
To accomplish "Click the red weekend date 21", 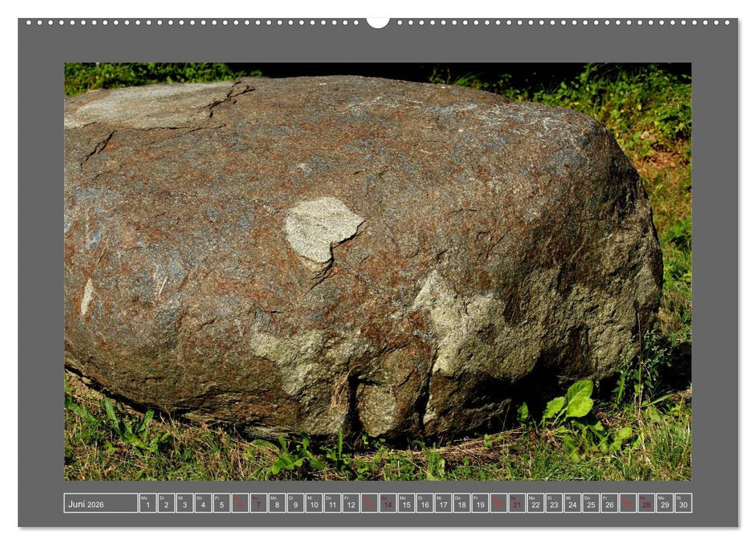I will click(516, 503).
